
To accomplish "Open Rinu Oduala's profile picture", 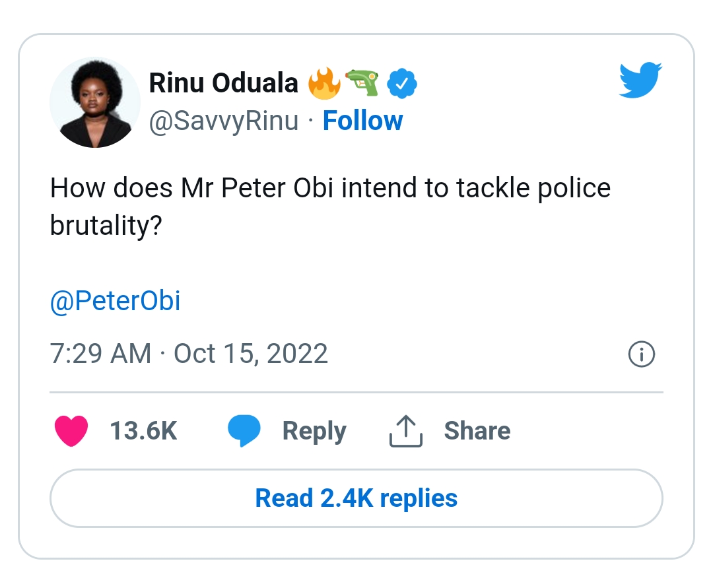I will 94,102.
